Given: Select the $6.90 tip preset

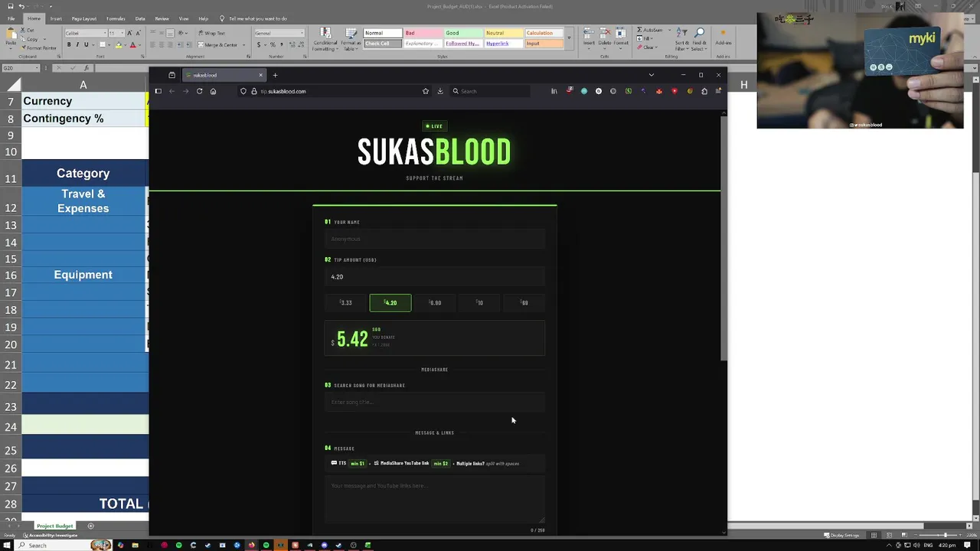Looking at the screenshot, I should click(x=435, y=303).
